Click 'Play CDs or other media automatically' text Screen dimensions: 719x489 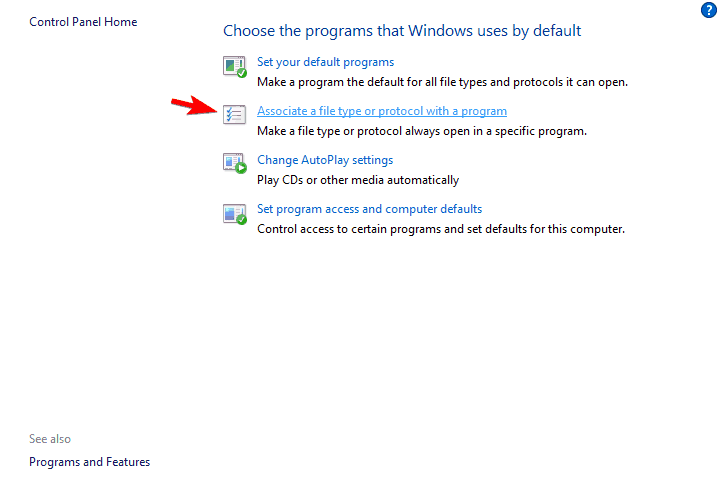tap(358, 180)
